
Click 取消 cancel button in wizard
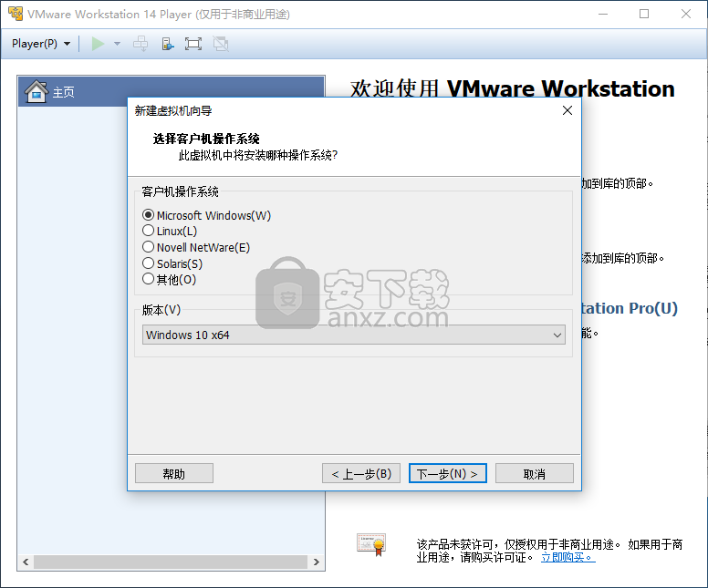534,473
